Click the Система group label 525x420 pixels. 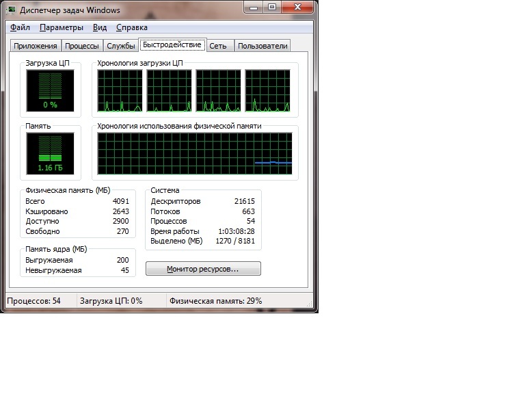[x=165, y=190]
